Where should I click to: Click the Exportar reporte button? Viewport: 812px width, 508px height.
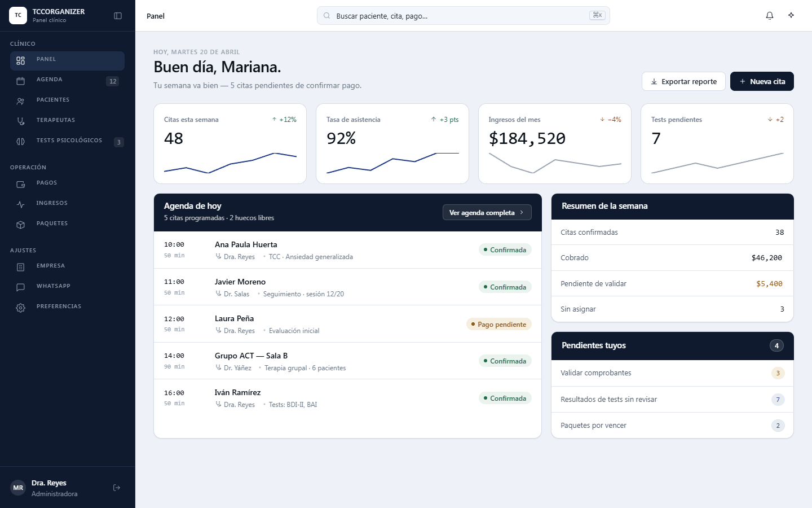(683, 81)
